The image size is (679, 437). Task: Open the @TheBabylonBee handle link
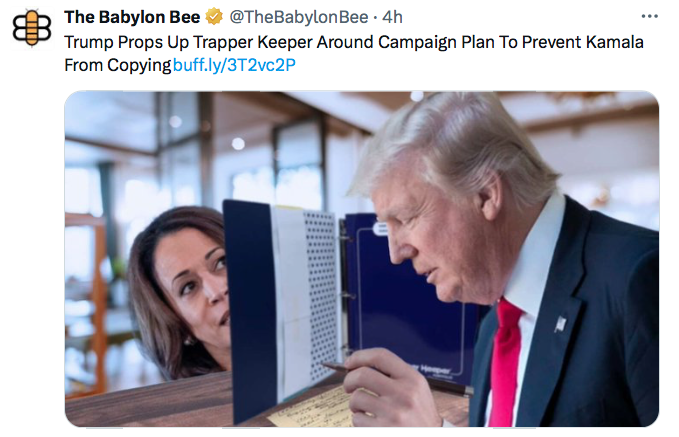[x=299, y=17]
